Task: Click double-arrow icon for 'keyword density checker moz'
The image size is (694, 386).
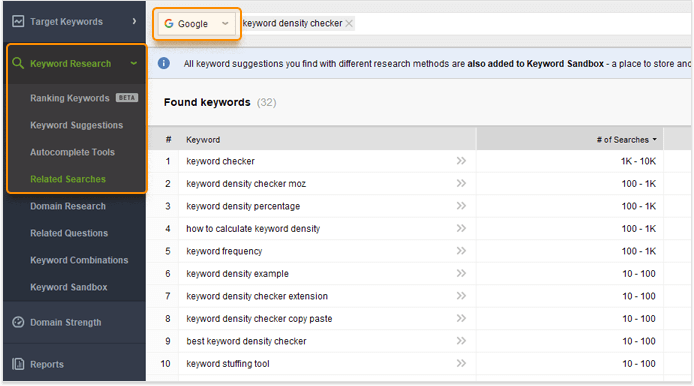Action: (461, 183)
